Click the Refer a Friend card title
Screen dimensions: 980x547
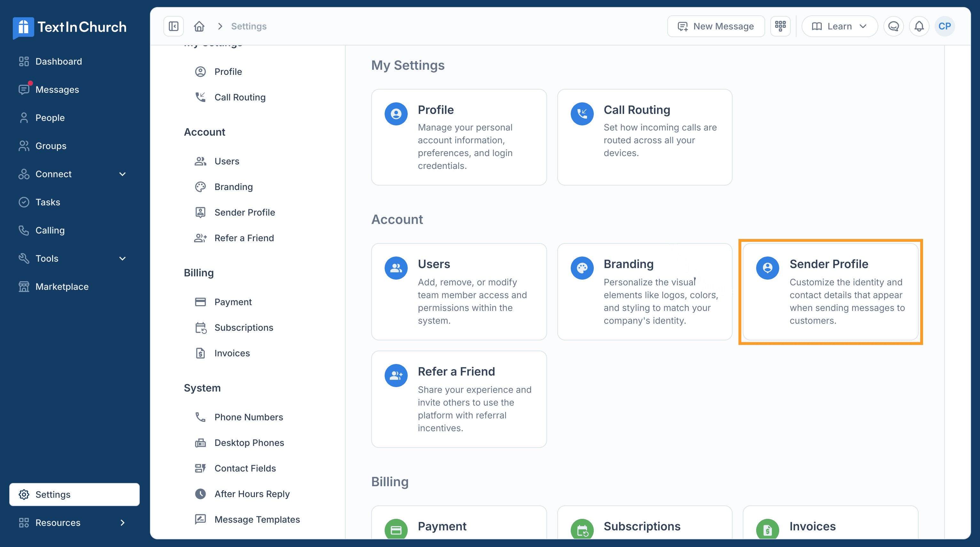point(457,371)
